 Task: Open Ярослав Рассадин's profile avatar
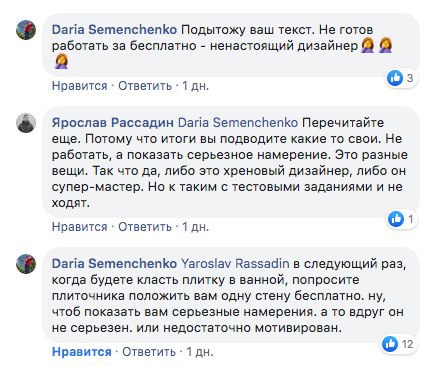pyautogui.click(x=26, y=123)
